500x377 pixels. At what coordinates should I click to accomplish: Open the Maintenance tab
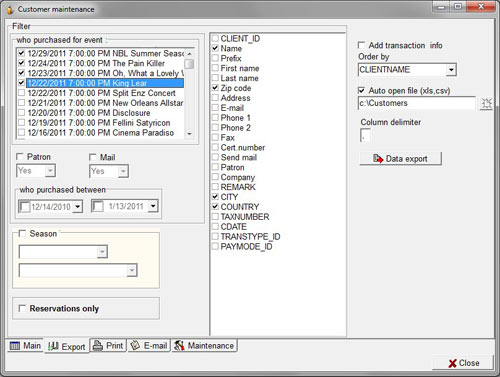[x=204, y=346]
